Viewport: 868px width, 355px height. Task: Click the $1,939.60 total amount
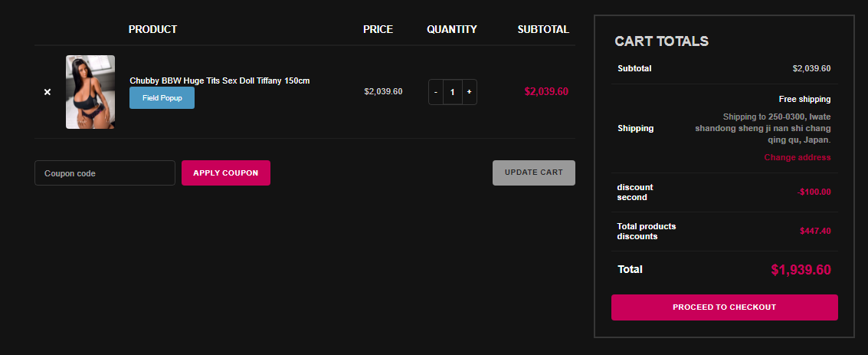(801, 270)
